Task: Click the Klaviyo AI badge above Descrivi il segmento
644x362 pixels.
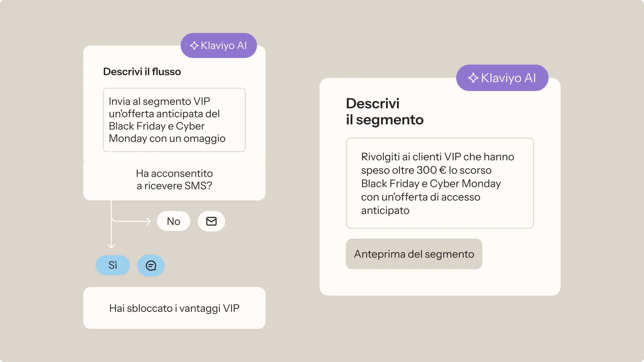Action: [x=502, y=78]
